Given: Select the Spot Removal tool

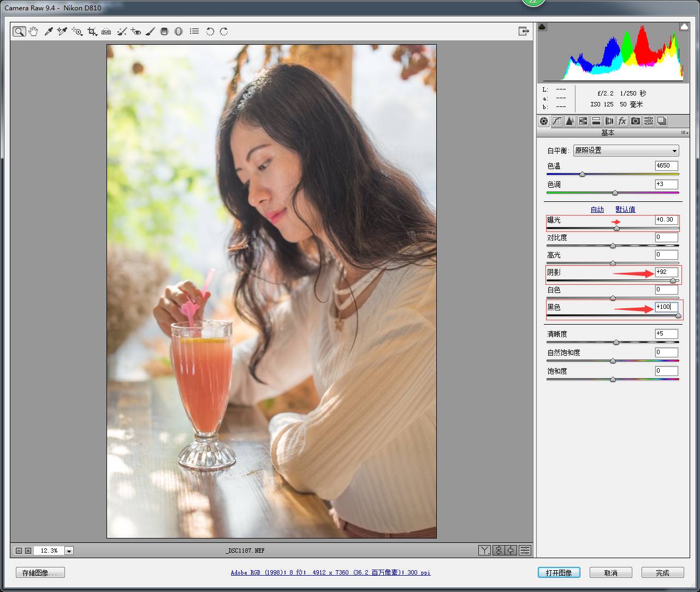Looking at the screenshot, I should (122, 32).
